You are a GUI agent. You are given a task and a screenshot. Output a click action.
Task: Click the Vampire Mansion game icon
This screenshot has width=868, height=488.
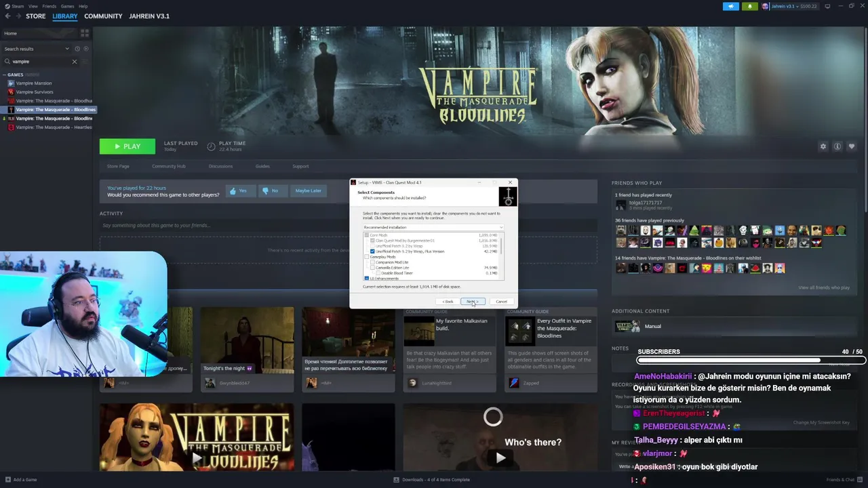11,83
